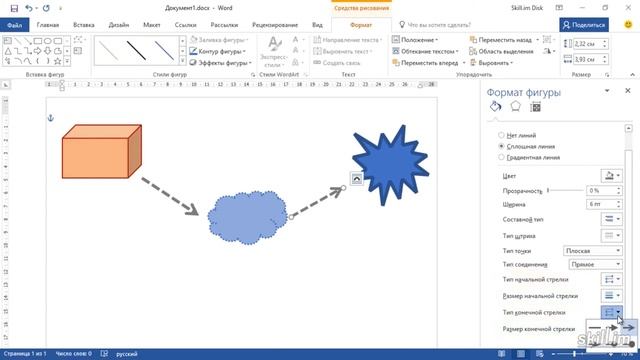The image size is (640, 360).
Task: Switch to the 'Дизайн' ribbon tab
Action: coord(119,25)
